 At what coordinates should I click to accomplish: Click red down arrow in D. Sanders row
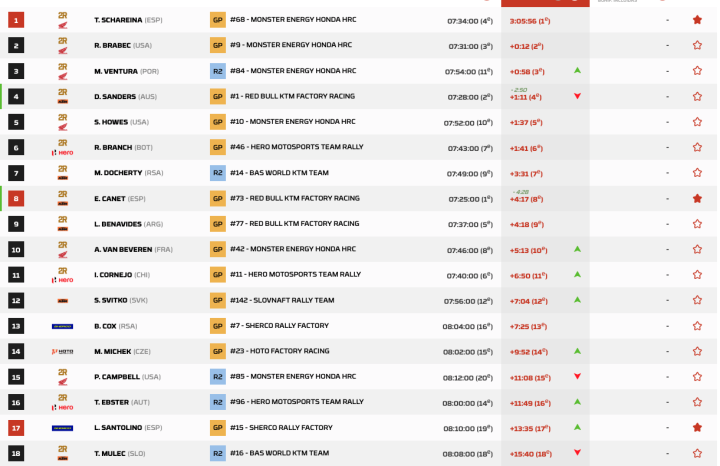pyautogui.click(x=577, y=96)
